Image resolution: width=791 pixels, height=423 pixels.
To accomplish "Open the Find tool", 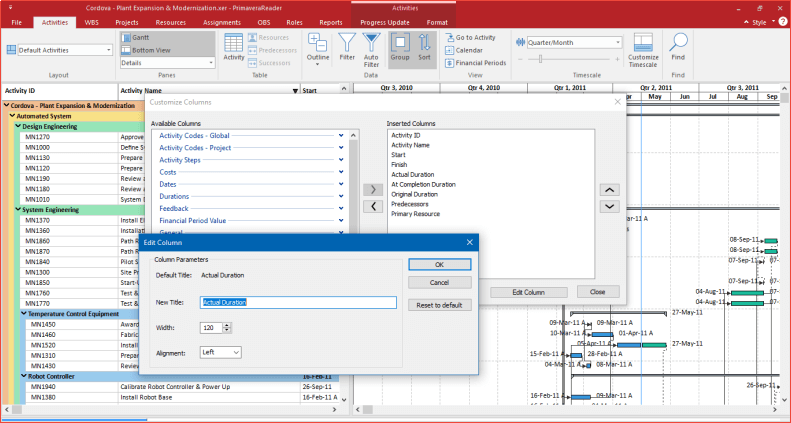I will coord(678,47).
